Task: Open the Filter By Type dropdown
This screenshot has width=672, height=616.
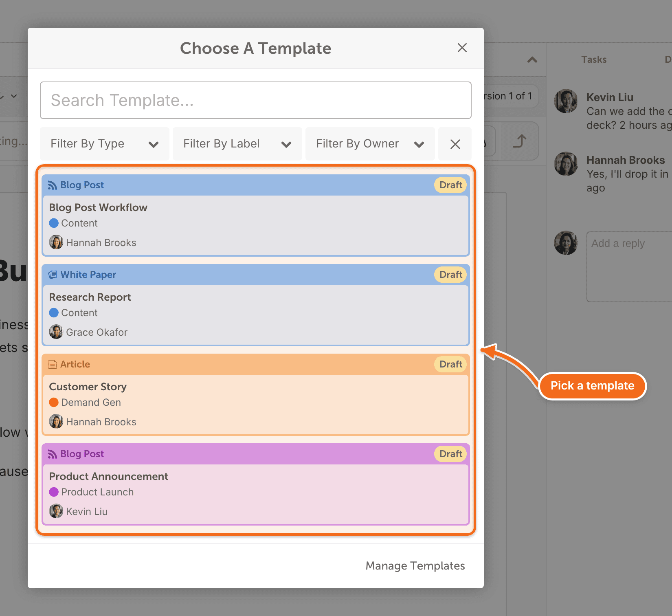Action: (x=105, y=144)
